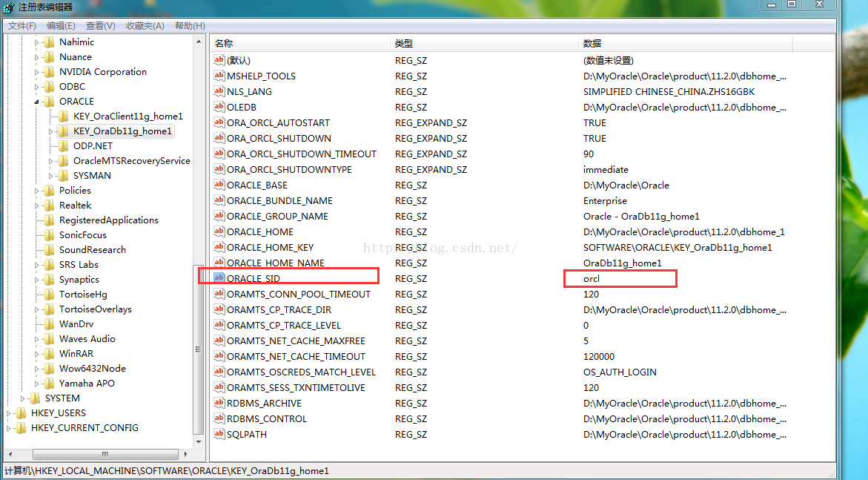
Task: Open the 编辑(E) menu
Action: click(x=60, y=25)
